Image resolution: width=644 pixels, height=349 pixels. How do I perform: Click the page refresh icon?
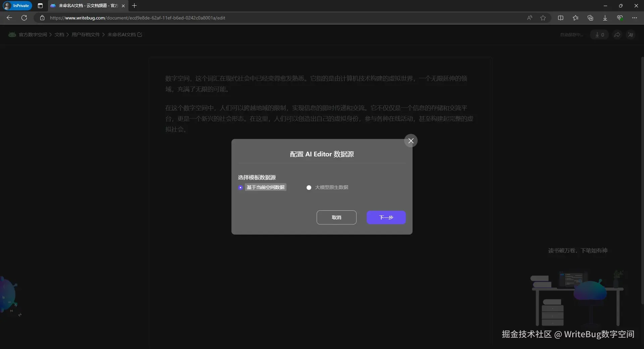(24, 18)
